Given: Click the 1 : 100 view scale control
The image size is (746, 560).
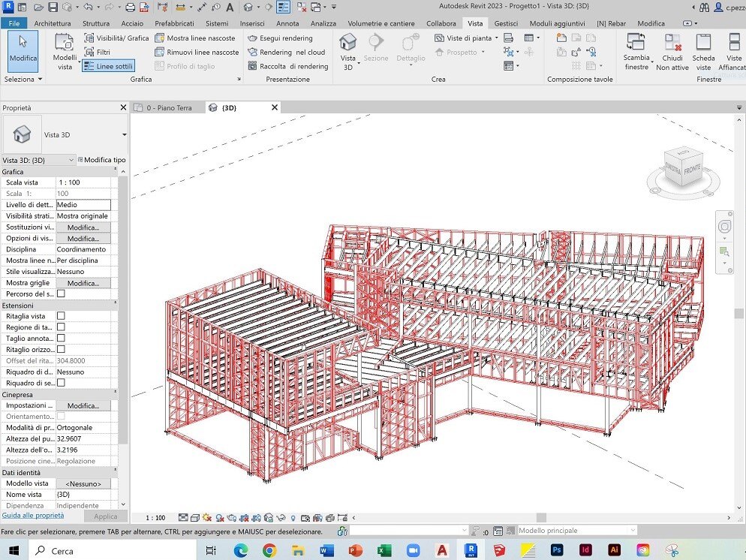Looking at the screenshot, I should [155, 518].
